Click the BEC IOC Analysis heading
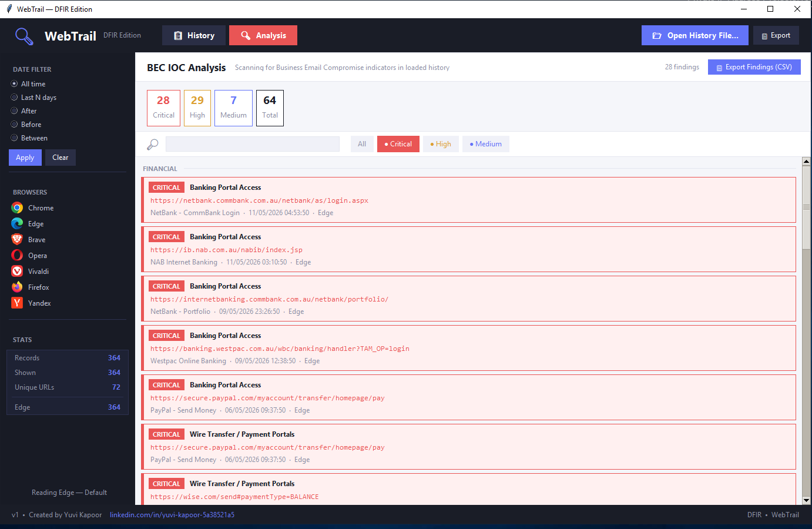Screen dimensions: 812x529 pyautogui.click(x=186, y=68)
